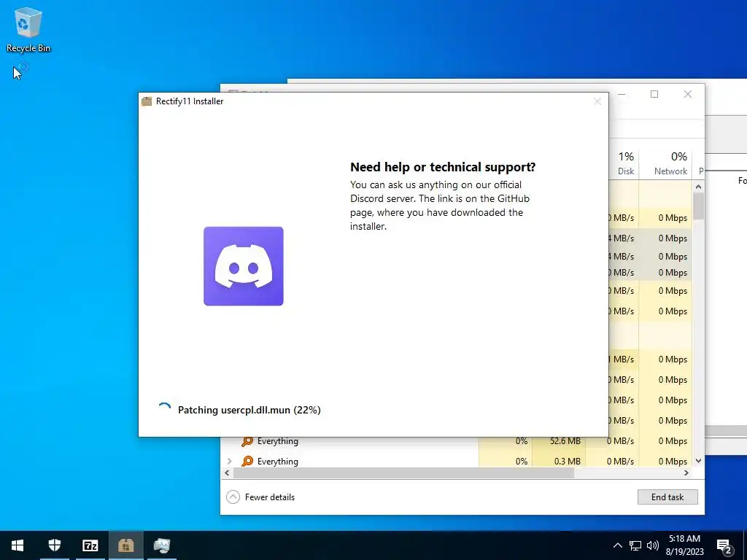Click Task Manager horizontal scrollbar left arrow

(x=228, y=472)
